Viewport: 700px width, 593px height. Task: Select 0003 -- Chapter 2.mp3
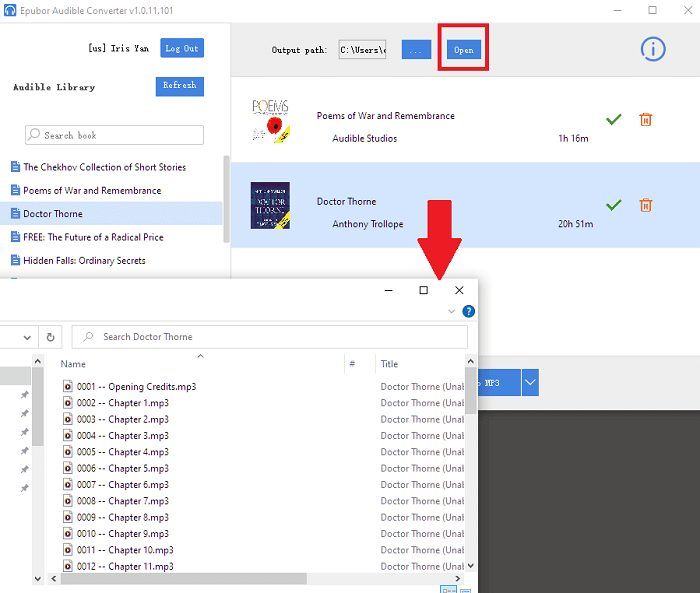pos(123,419)
